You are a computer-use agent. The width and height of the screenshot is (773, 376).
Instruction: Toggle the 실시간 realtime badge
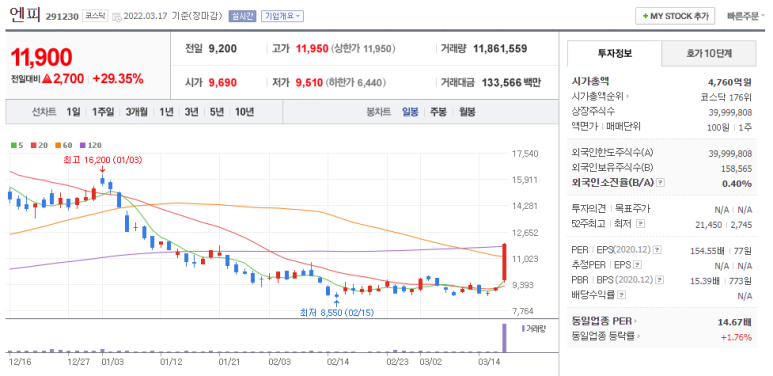pos(242,16)
